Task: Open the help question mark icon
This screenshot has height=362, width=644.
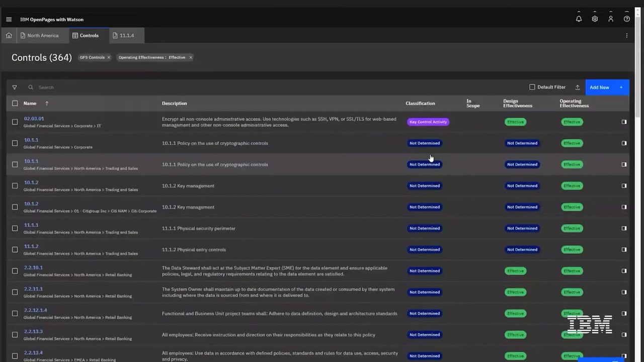Action: click(x=626, y=19)
